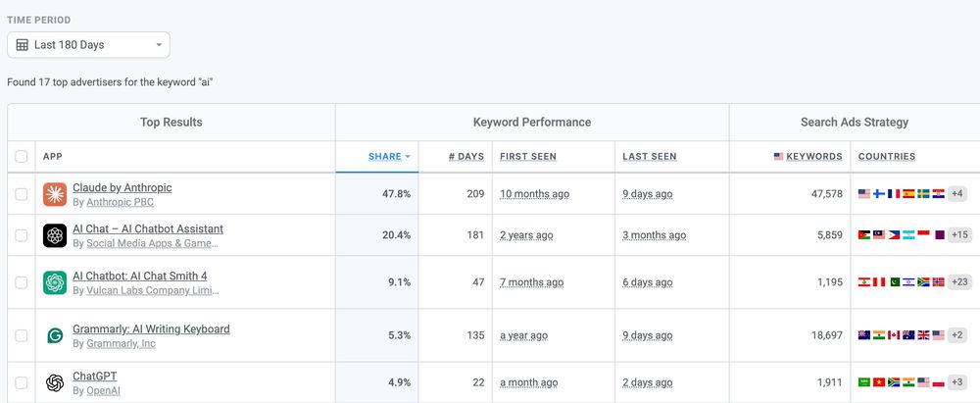Click the '2 years ago' first seen value
The image size is (980, 403).
pyautogui.click(x=526, y=235)
